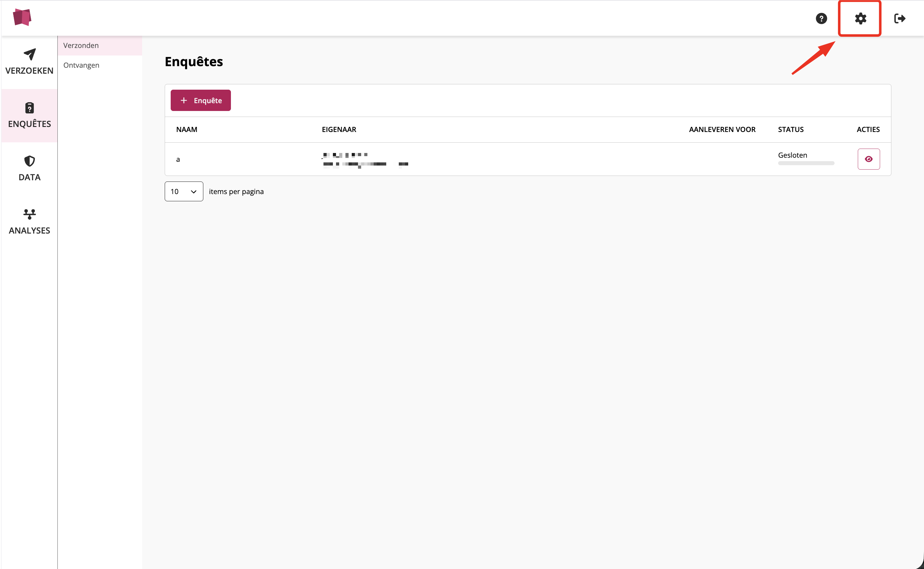The height and width of the screenshot is (569, 924).
Task: Click the + Enquête button
Action: (201, 101)
